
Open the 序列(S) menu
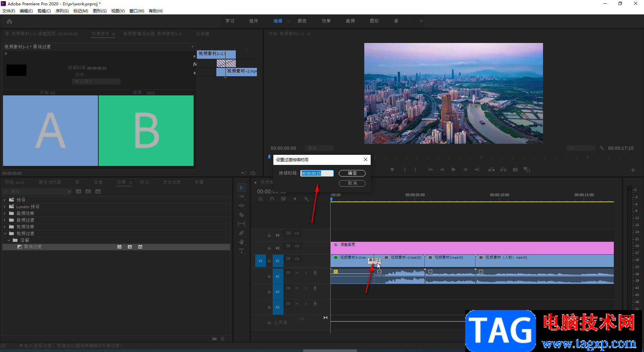(x=62, y=11)
